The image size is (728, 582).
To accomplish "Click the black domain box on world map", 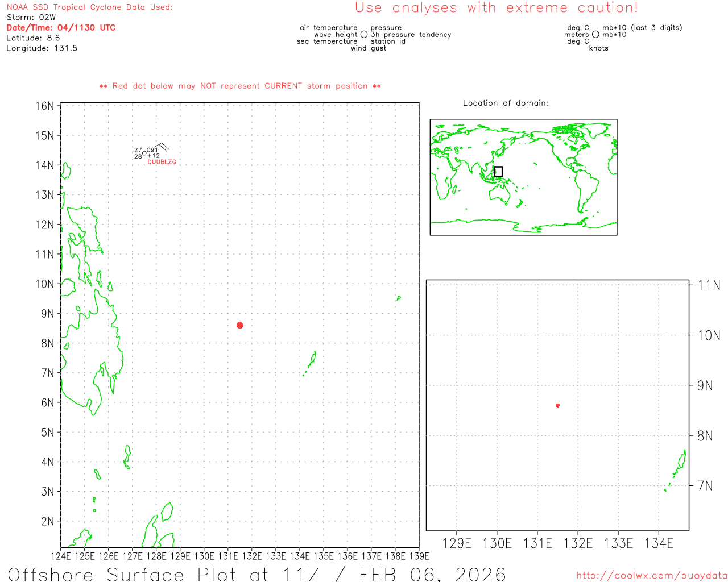I will (x=498, y=172).
